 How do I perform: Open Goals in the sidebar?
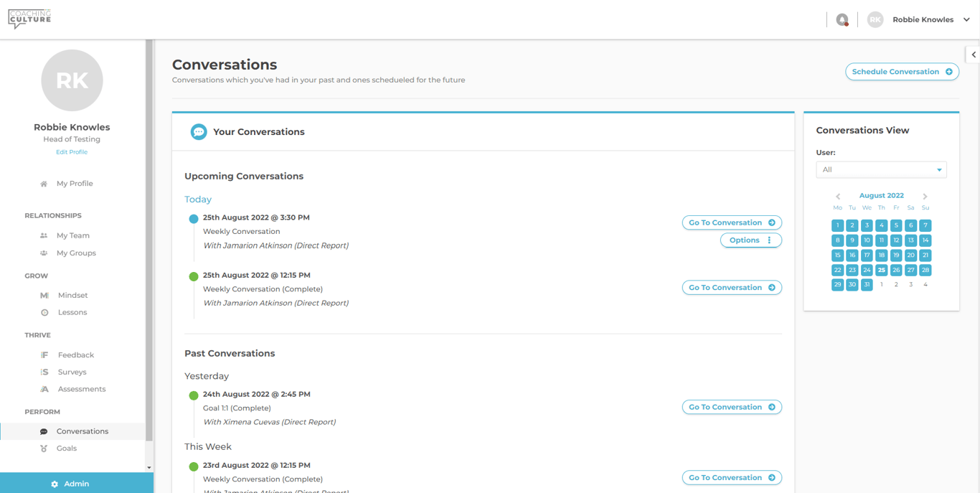pyautogui.click(x=67, y=449)
